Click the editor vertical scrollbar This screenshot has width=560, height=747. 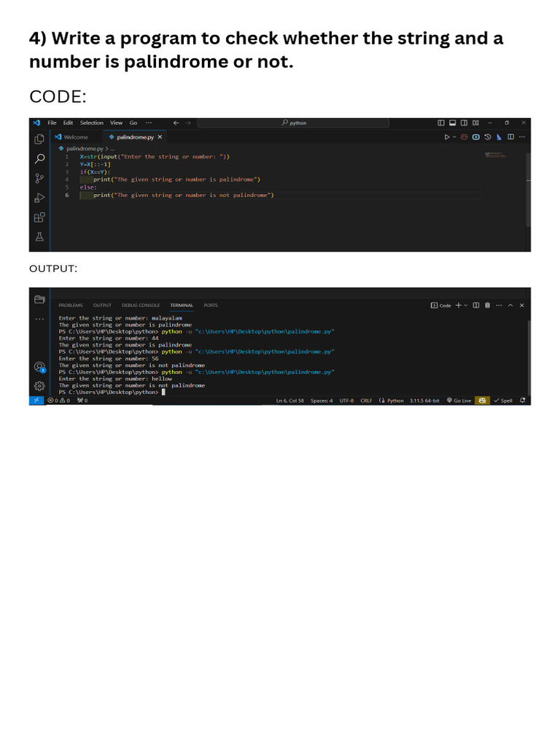click(x=528, y=190)
